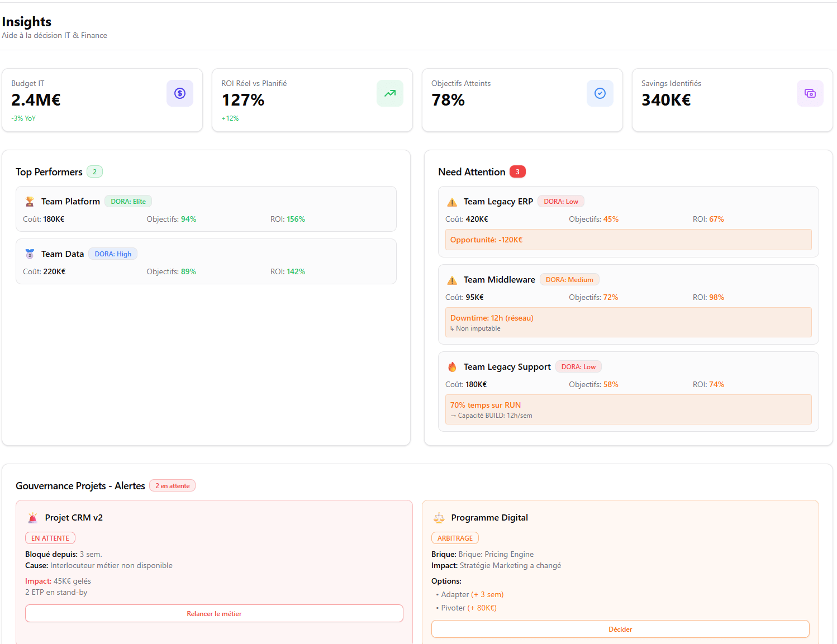Click the scales icon next to Programme Digital
Screen dimensions: 837x644
pos(439,518)
